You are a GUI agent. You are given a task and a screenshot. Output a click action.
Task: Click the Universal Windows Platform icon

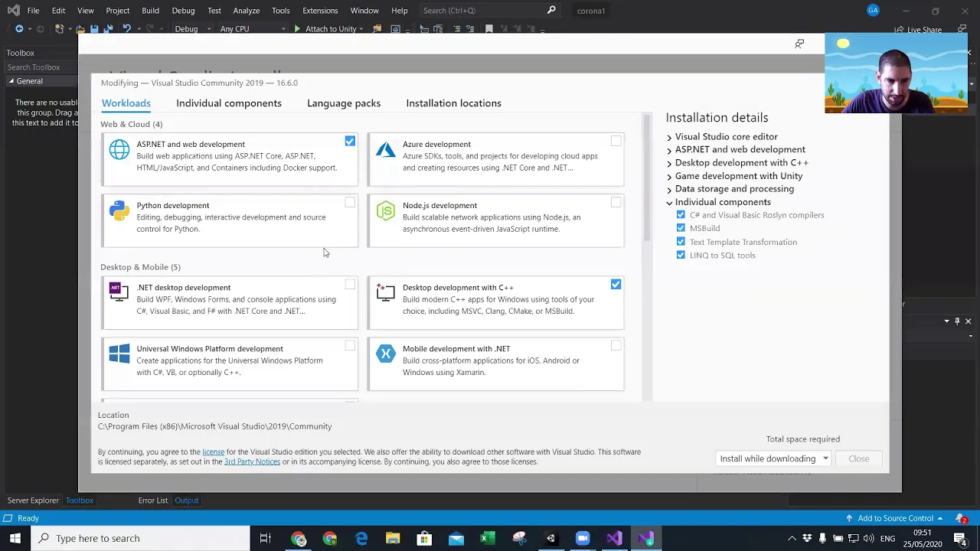(x=119, y=354)
